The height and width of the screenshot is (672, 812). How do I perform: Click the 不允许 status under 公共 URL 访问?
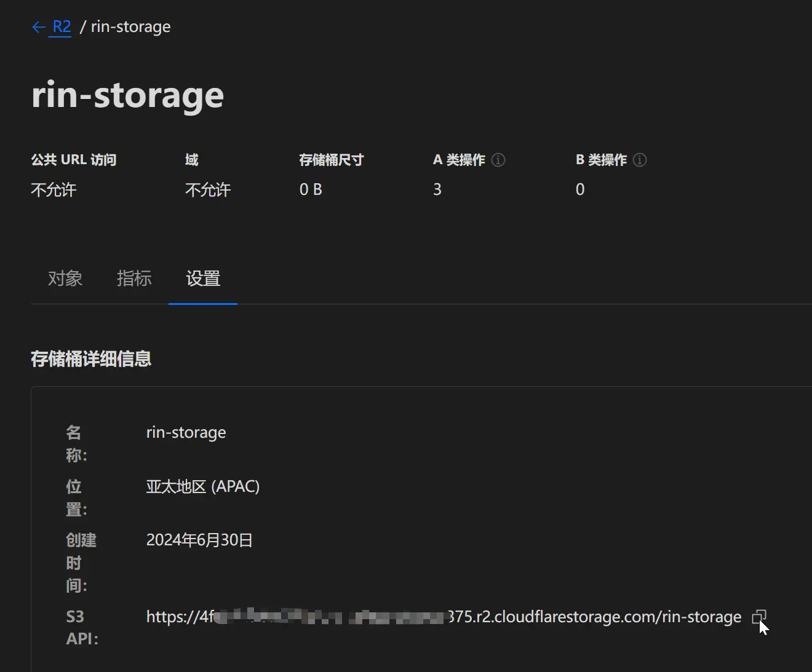coord(53,189)
